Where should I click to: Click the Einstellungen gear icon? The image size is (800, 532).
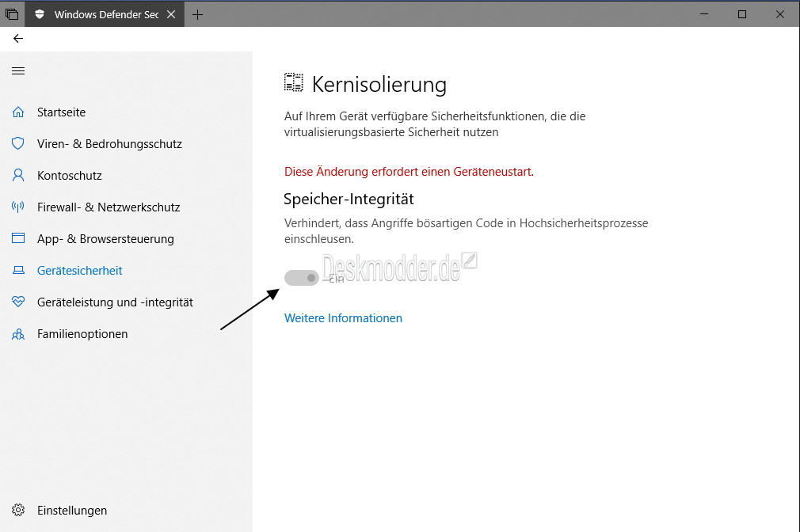pos(18,510)
